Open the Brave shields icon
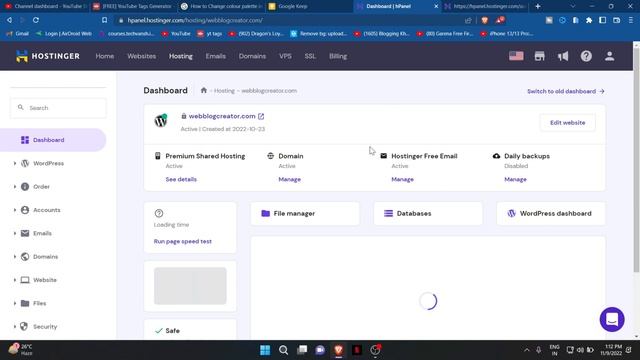This screenshot has width=640, height=360. 484,20
